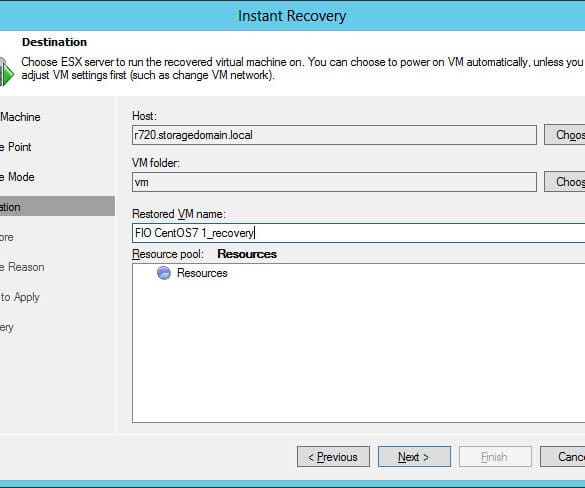Open the Reason step in the wizard sidebar
This screenshot has width=585, height=488.
click(22, 267)
